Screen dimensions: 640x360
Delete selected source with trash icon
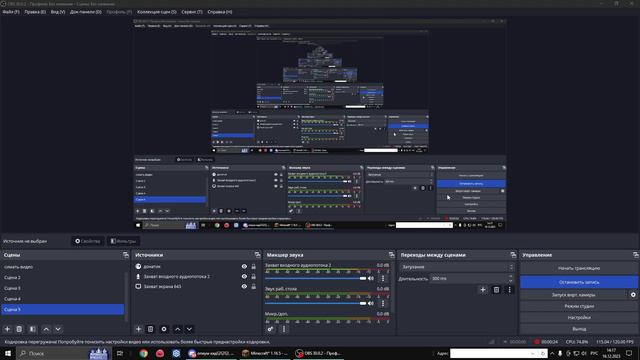[150, 329]
